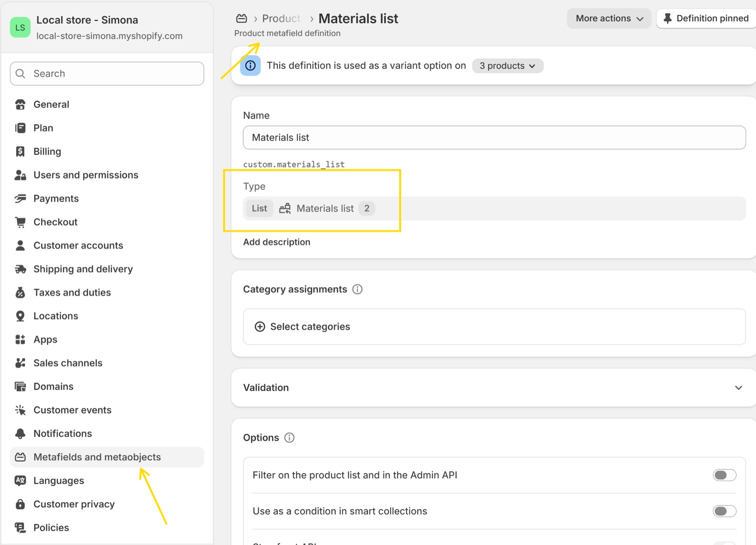The image size is (756, 545).
Task: Click the General settings store icon
Action: [x=20, y=104]
